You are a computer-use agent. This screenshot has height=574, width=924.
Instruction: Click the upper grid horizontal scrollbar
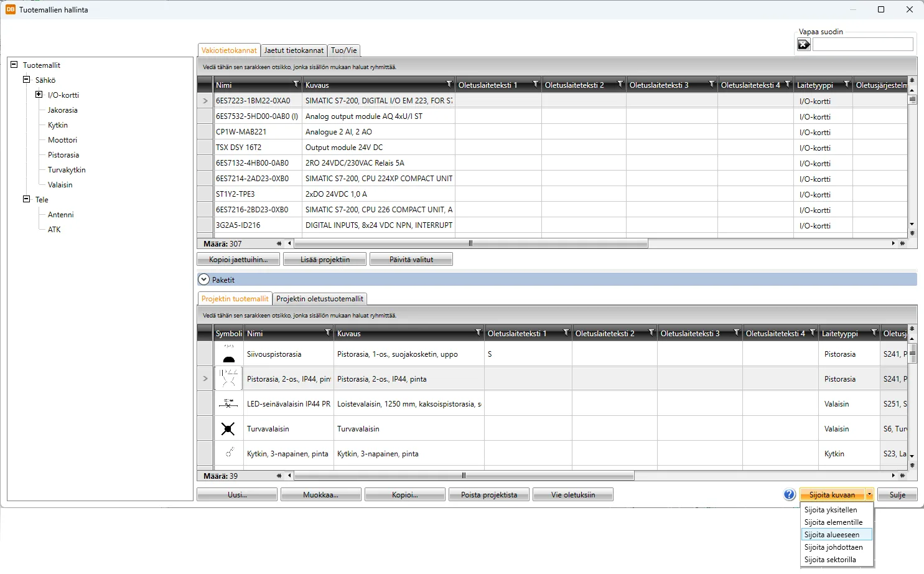click(x=470, y=243)
